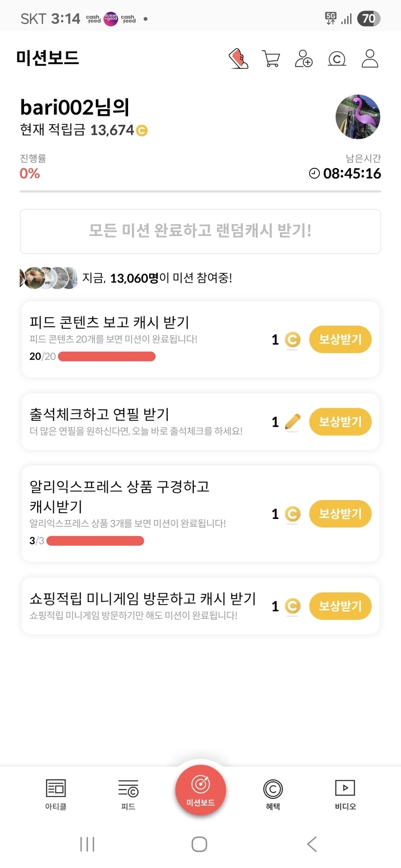The height and width of the screenshot is (868, 401).
Task: Claim reward for shopping minigame mission
Action: point(340,606)
